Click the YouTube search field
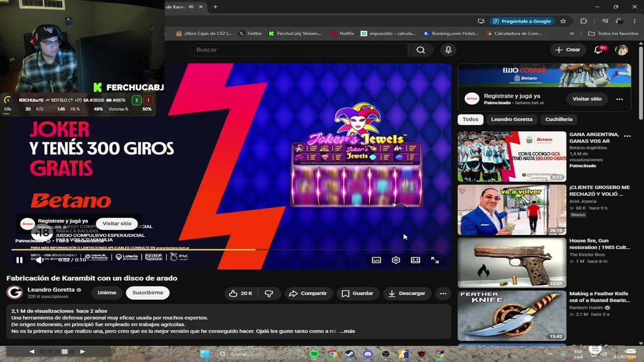The image size is (644, 362). [299, 50]
